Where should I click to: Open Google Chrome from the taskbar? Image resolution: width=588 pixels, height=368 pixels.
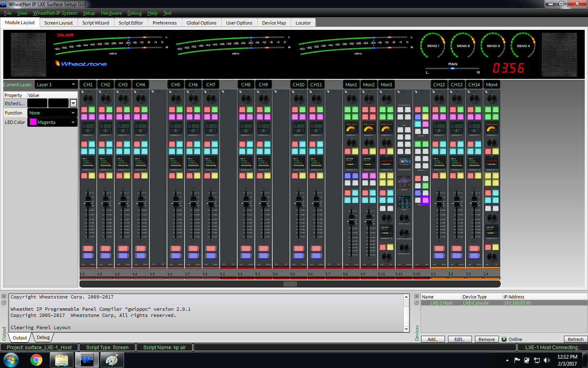[36, 360]
